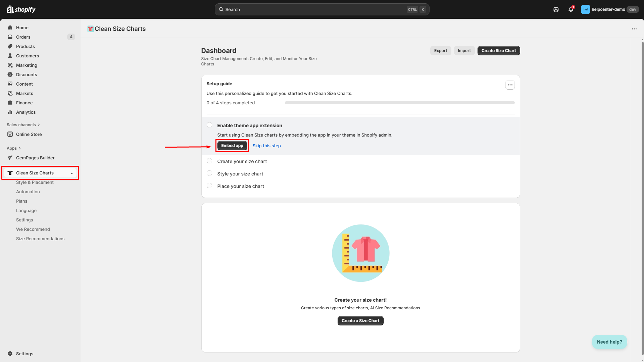The height and width of the screenshot is (362, 644).
Task: Open the helpcenter-demo account dropdown
Action: tap(610, 9)
